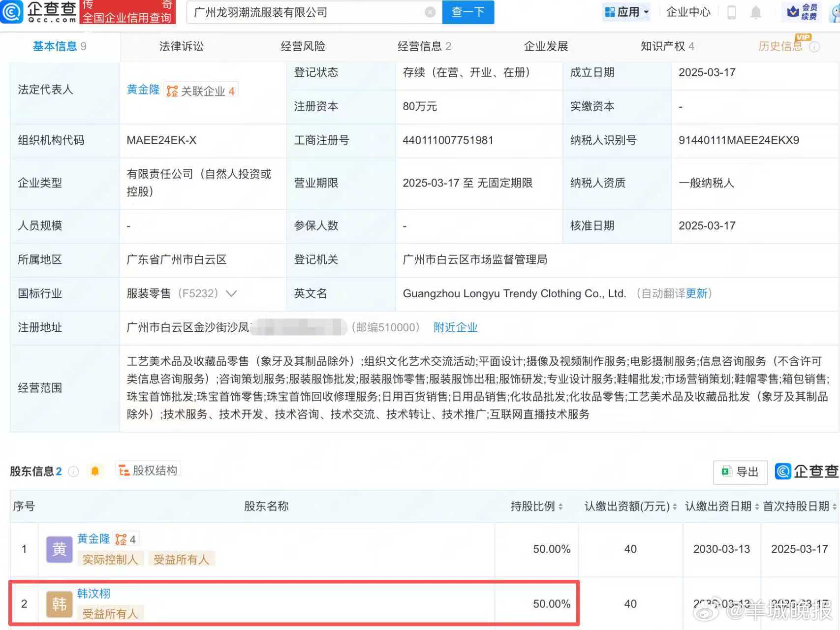
Task: Clear search box via the x icon
Action: coord(430,12)
